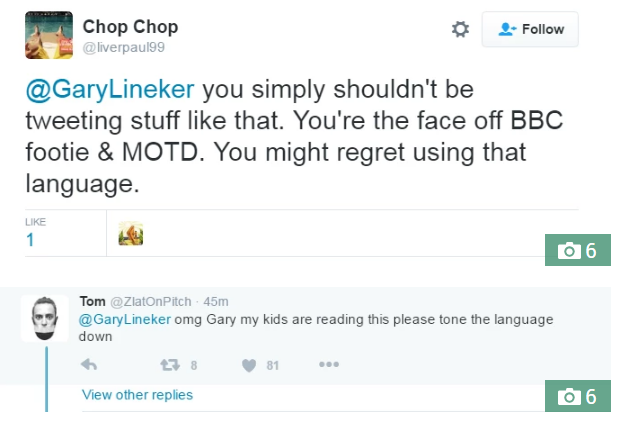Open the gear settings icon on Chop Chop's tweet
The image size is (618, 424).
460,30
